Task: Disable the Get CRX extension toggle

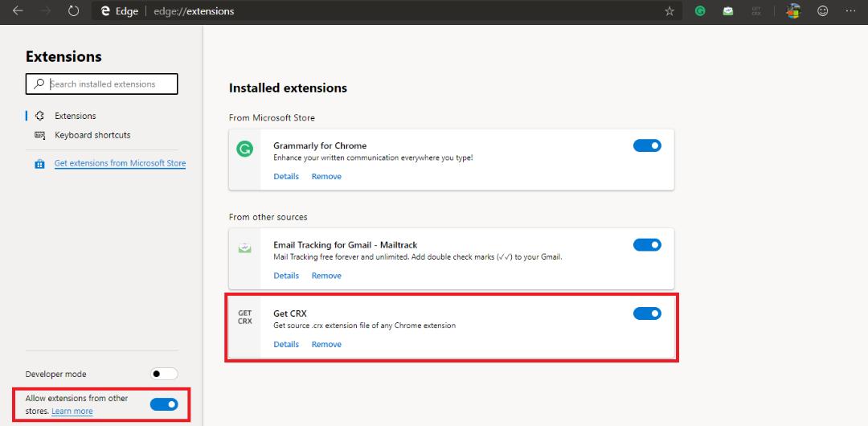Action: pos(647,313)
